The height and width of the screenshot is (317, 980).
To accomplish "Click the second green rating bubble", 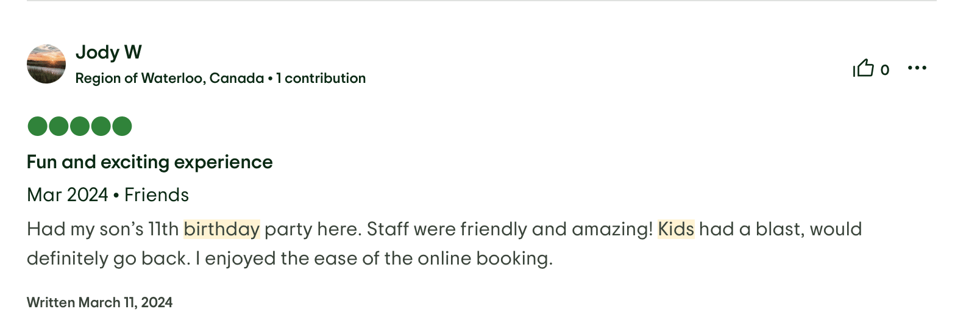I will click(x=59, y=126).
